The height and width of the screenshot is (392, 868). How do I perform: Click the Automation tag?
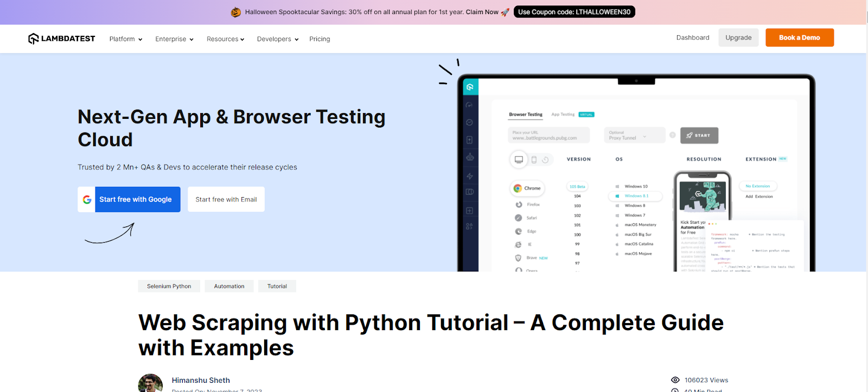coord(229,286)
